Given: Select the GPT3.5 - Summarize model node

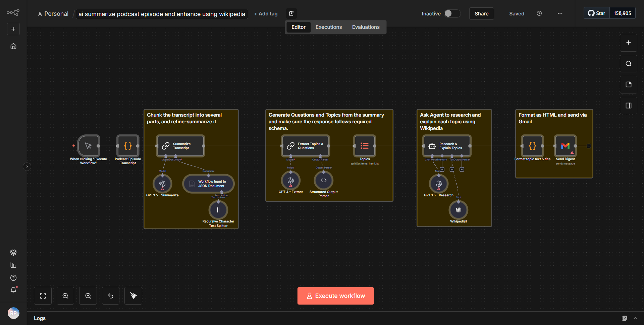Looking at the screenshot, I should pos(162,184).
